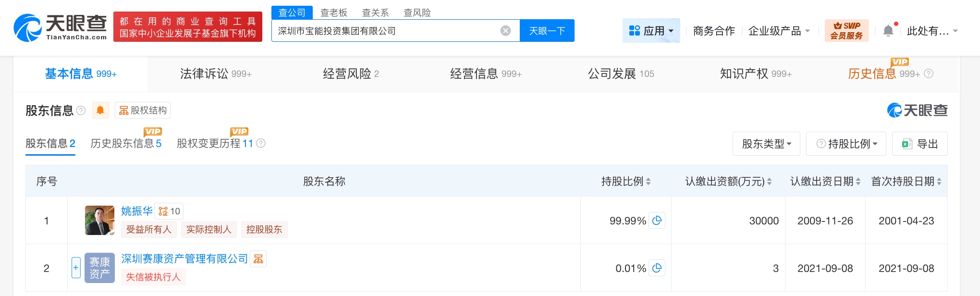Clear the company search field text

[x=505, y=31]
